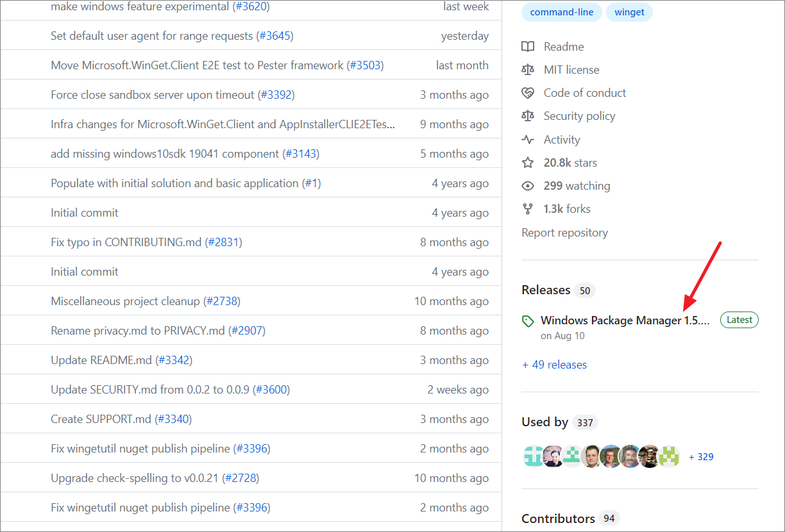Click the eye icon beside 299 watching
785x532 pixels.
528,186
